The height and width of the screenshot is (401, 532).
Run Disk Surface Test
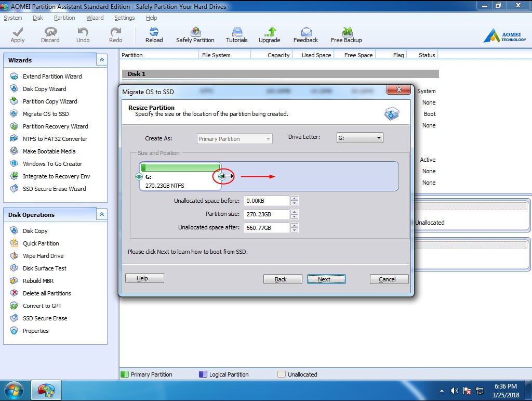point(45,268)
